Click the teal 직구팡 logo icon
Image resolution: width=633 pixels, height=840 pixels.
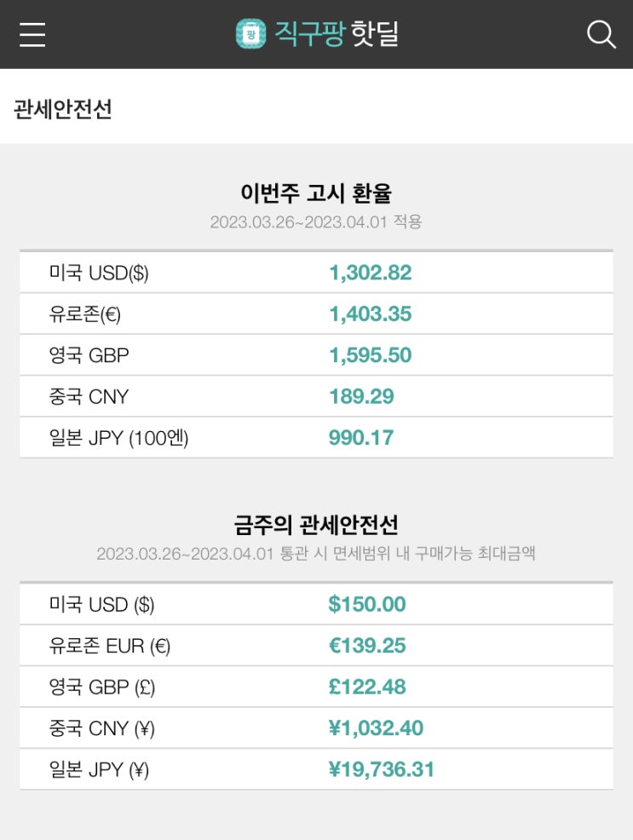(x=251, y=34)
